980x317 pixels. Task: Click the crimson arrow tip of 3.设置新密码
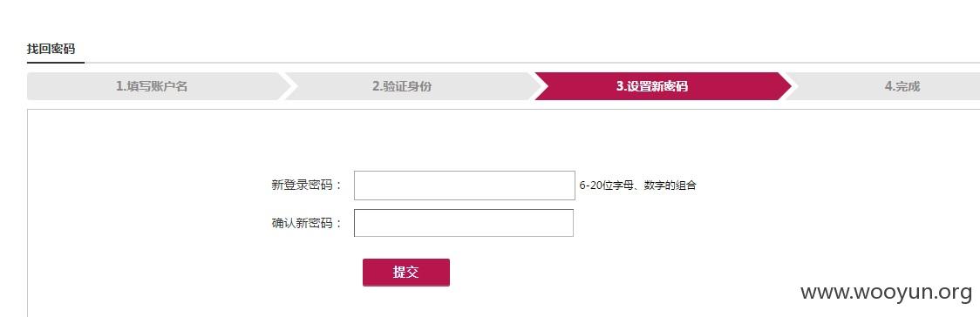785,86
